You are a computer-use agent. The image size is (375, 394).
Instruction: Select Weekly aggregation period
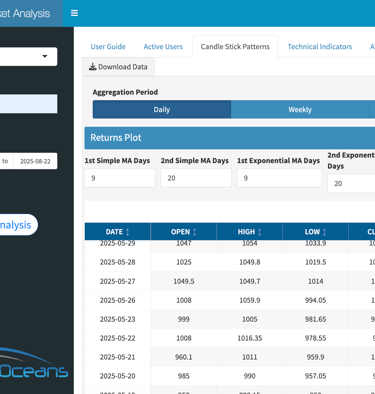click(x=300, y=109)
